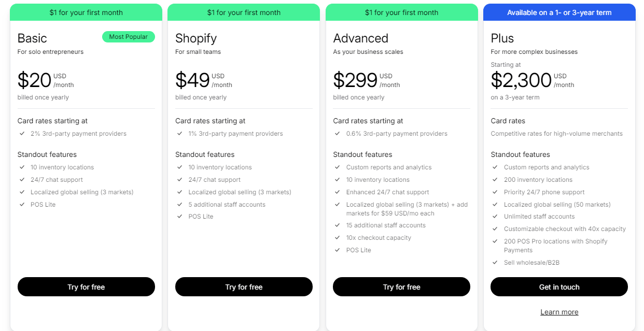The image size is (644, 331).
Task: Click checkmark beside Unlimited staff accounts in Plus
Action: pyautogui.click(x=495, y=216)
